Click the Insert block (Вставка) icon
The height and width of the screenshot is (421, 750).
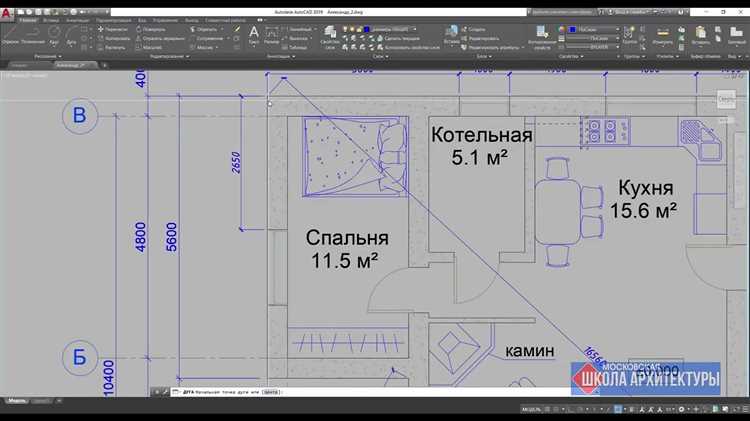point(451,35)
